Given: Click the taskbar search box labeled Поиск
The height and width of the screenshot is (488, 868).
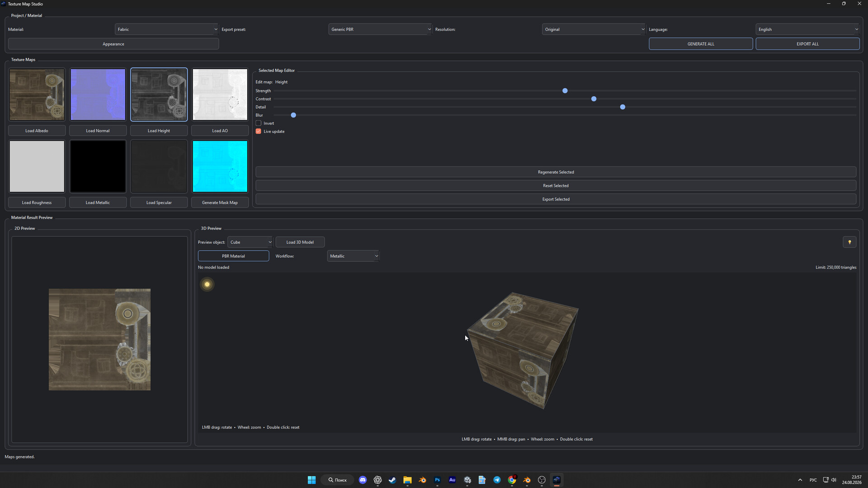Looking at the screenshot, I should click(338, 480).
